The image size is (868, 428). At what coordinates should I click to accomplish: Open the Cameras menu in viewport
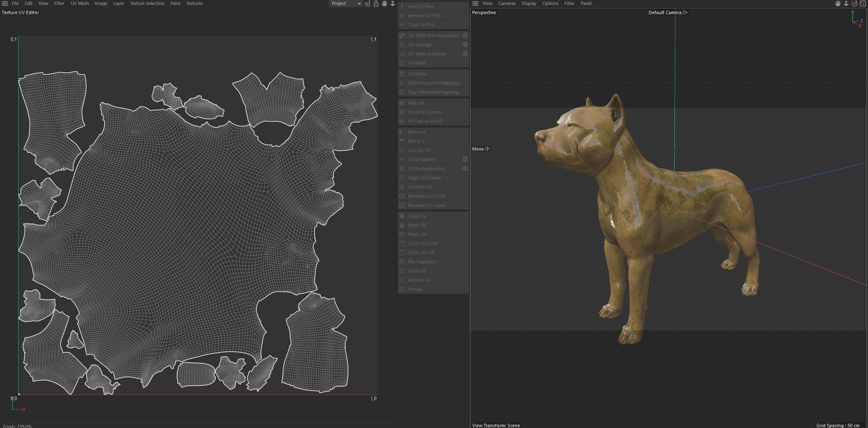(x=507, y=3)
